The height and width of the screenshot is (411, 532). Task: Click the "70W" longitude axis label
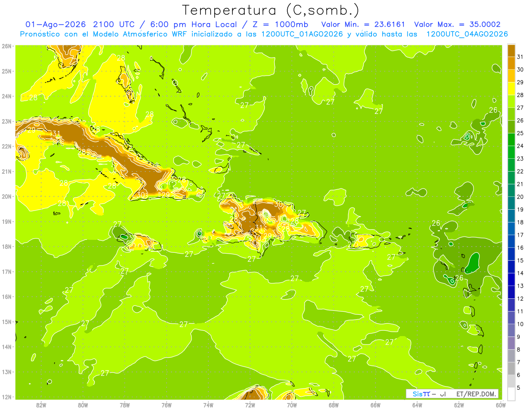tap(292, 405)
